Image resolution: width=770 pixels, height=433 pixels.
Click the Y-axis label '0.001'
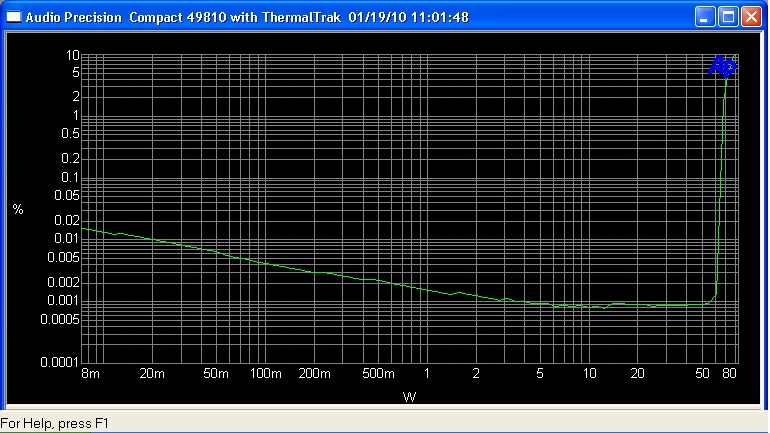[x=63, y=300]
